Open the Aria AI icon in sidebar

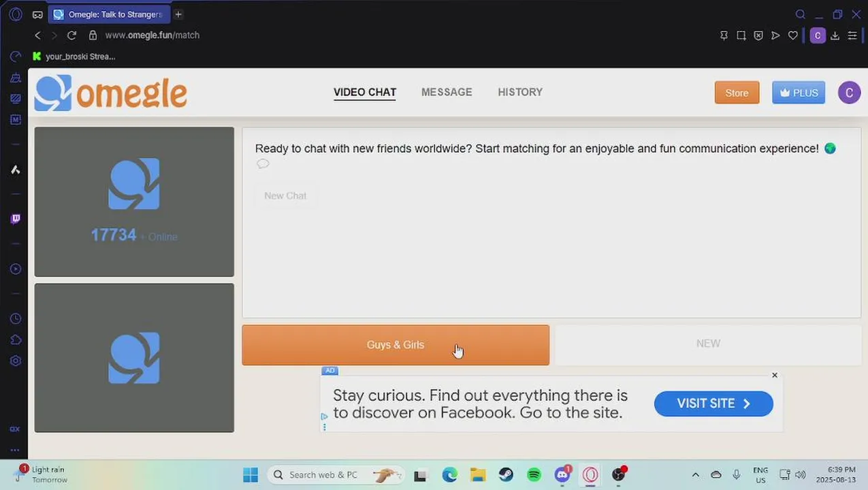(16, 170)
